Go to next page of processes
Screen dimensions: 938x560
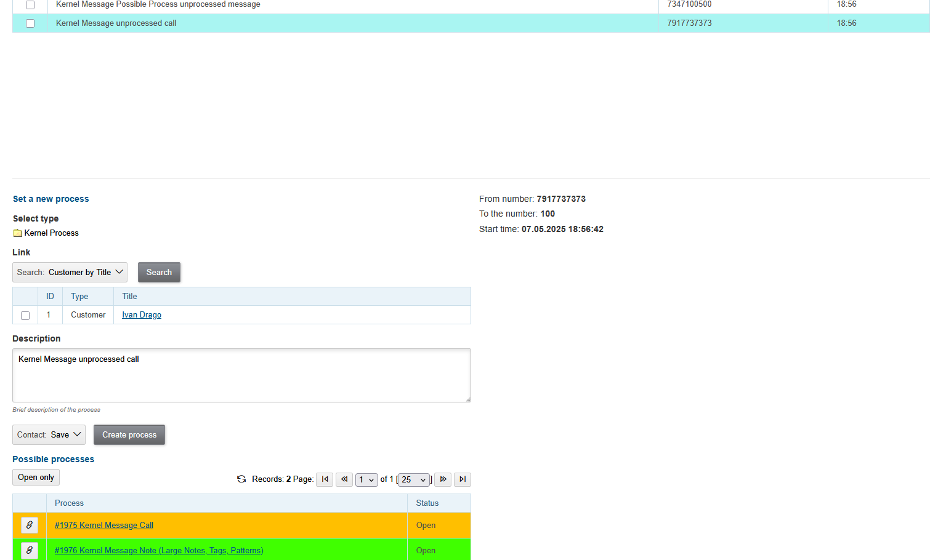[x=443, y=479]
